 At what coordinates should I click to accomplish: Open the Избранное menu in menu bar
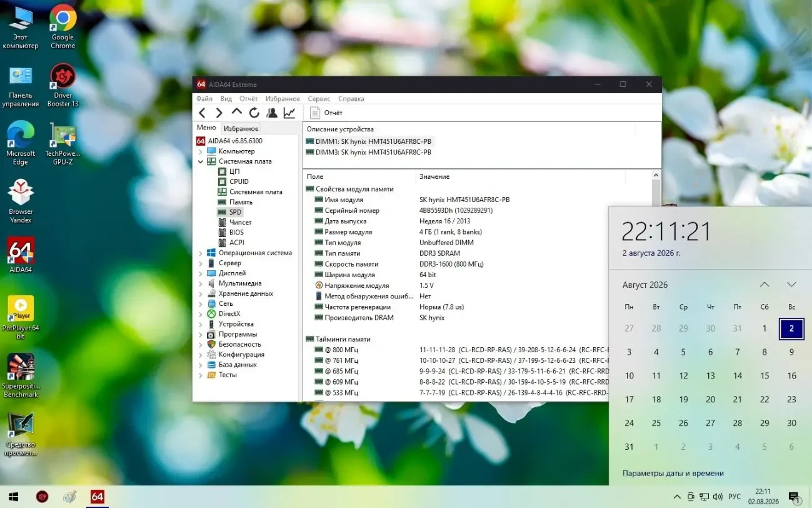[x=283, y=99]
